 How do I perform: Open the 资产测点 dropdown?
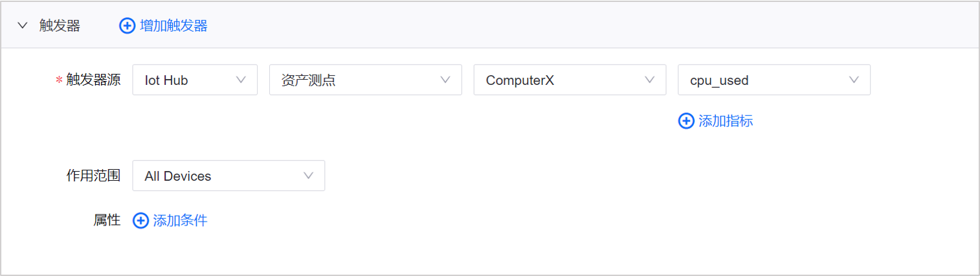356,80
